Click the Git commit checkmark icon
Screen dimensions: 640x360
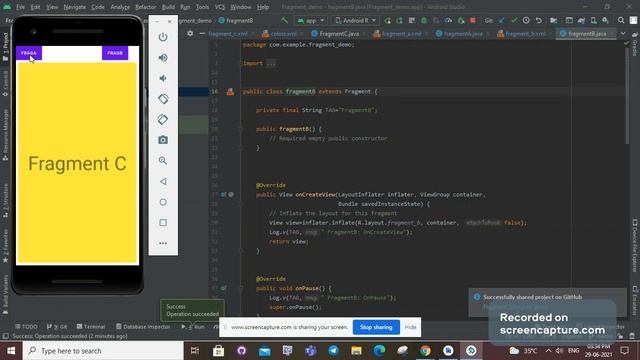514,20
